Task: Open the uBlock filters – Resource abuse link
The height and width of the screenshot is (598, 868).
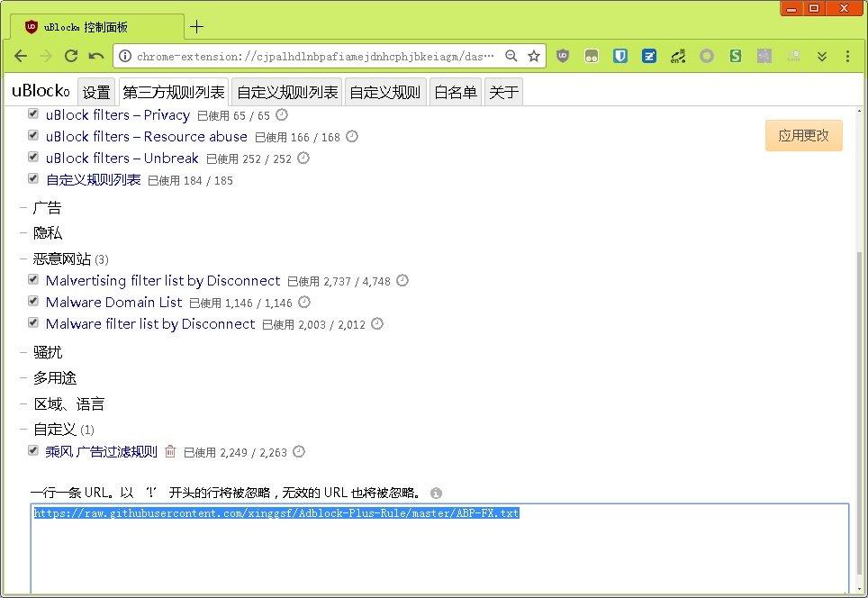Action: coord(147,136)
